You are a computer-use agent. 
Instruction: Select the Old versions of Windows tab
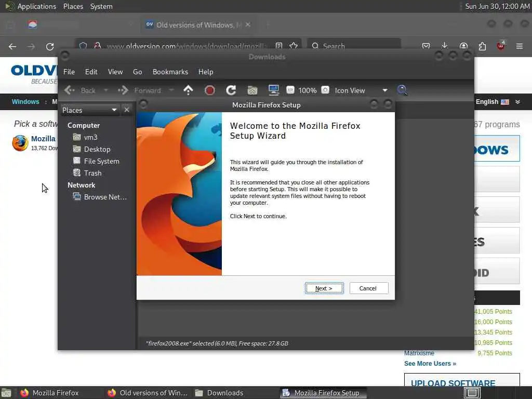tap(197, 25)
